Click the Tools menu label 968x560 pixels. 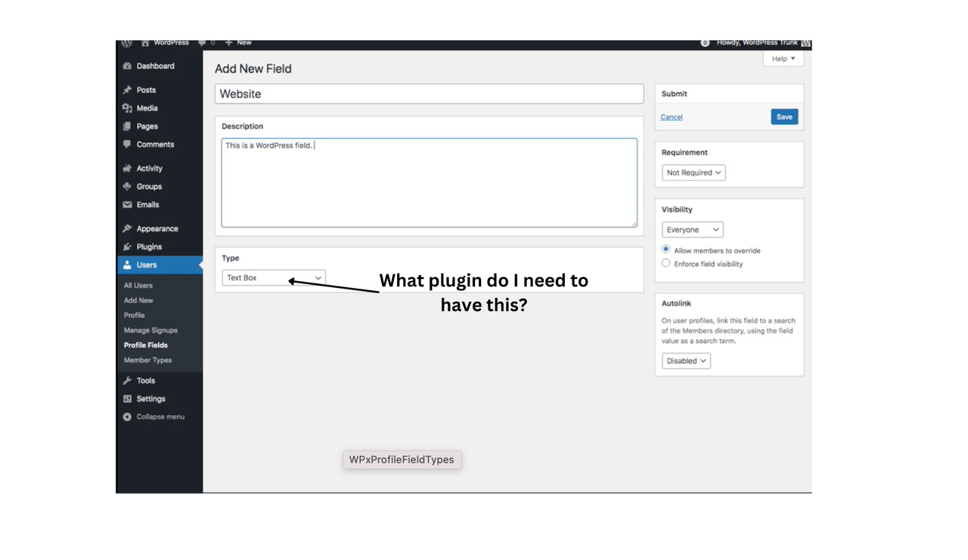click(146, 381)
